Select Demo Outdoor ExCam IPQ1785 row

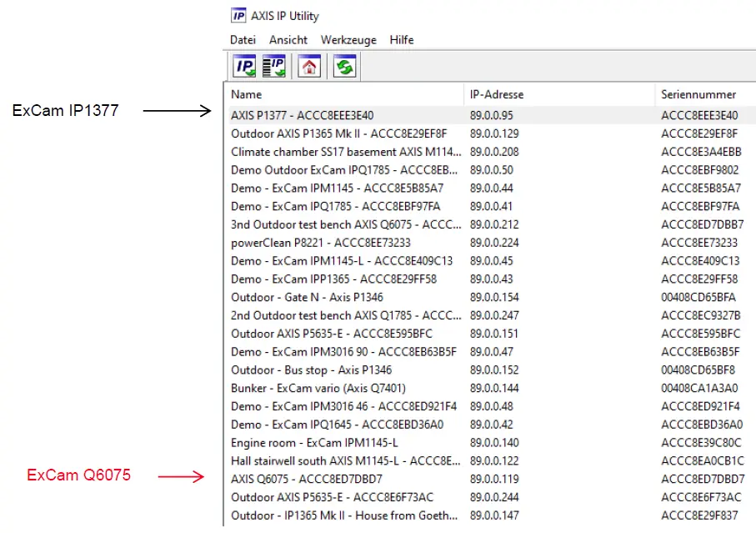click(491, 170)
